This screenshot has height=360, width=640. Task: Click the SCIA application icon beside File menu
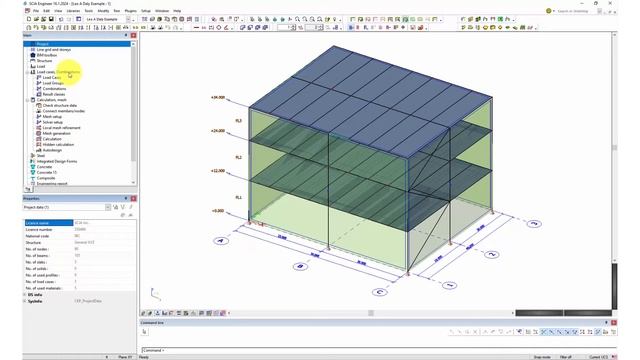pos(28,11)
